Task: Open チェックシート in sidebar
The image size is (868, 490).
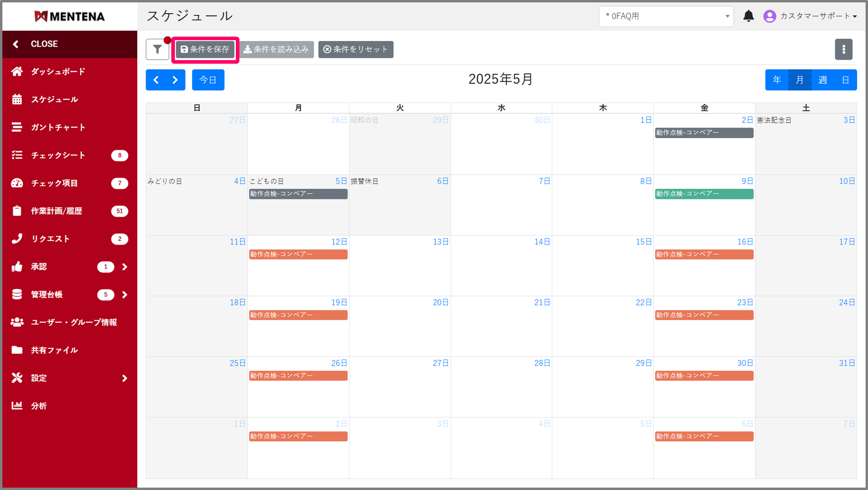Action: click(x=58, y=155)
